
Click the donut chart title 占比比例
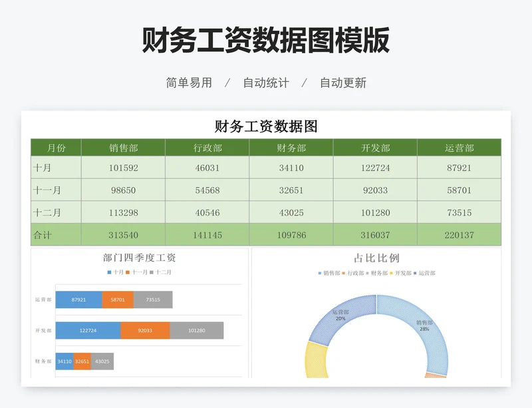tap(376, 258)
